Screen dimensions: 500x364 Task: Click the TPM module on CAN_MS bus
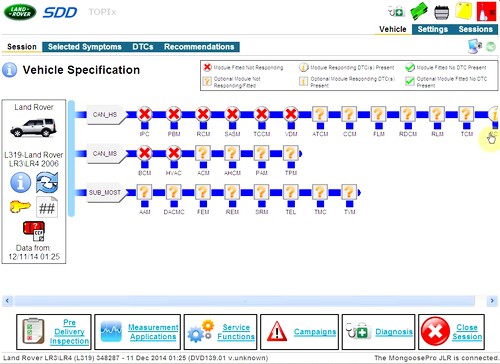(291, 153)
